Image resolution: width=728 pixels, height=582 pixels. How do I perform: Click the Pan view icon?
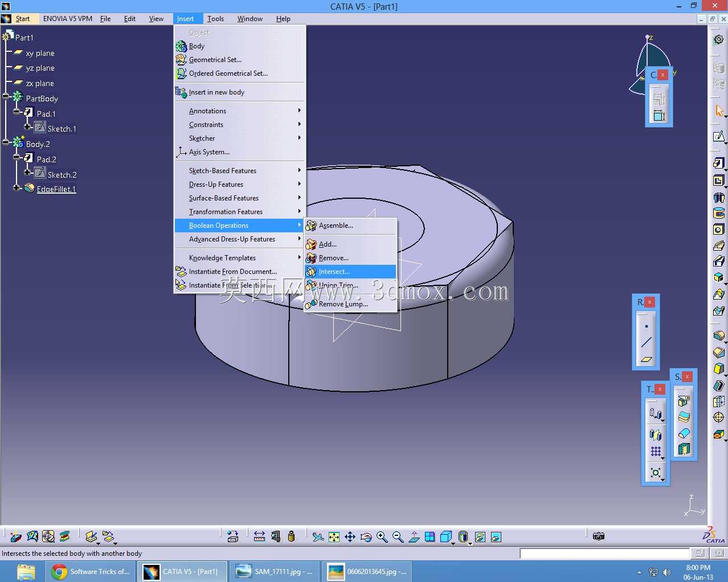(350, 536)
